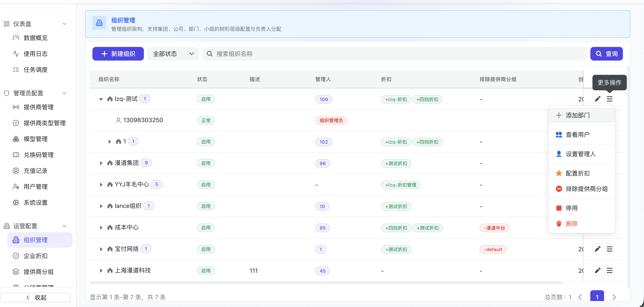Image resolution: width=644 pixels, height=307 pixels.
Task: Click the 组织管理员 red tag
Action: point(331,120)
